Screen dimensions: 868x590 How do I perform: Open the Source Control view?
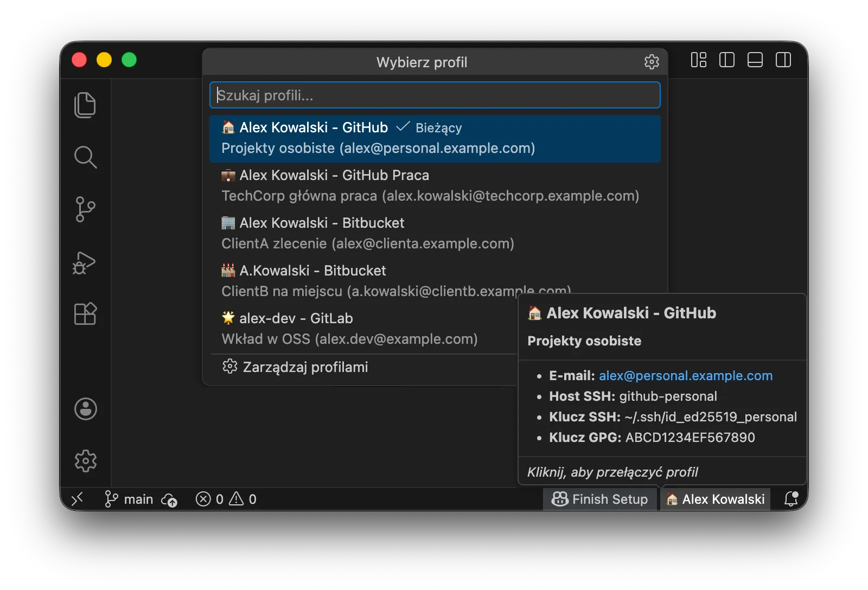(85, 209)
